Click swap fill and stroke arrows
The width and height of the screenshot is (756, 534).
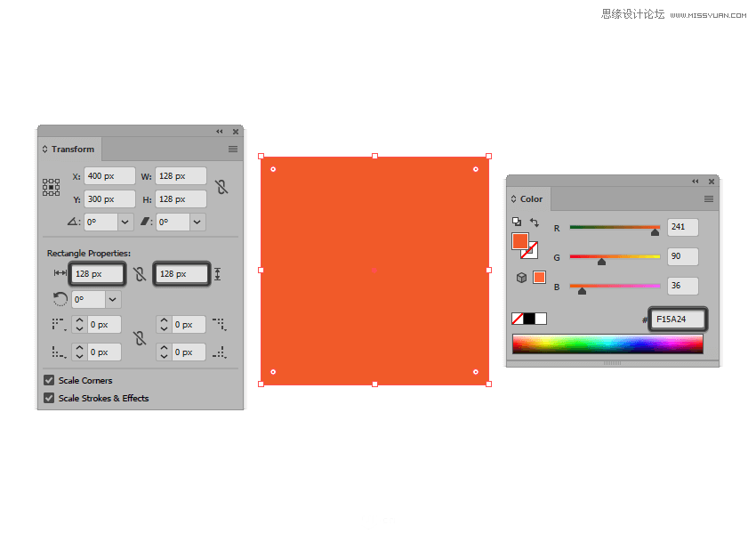[x=535, y=222]
